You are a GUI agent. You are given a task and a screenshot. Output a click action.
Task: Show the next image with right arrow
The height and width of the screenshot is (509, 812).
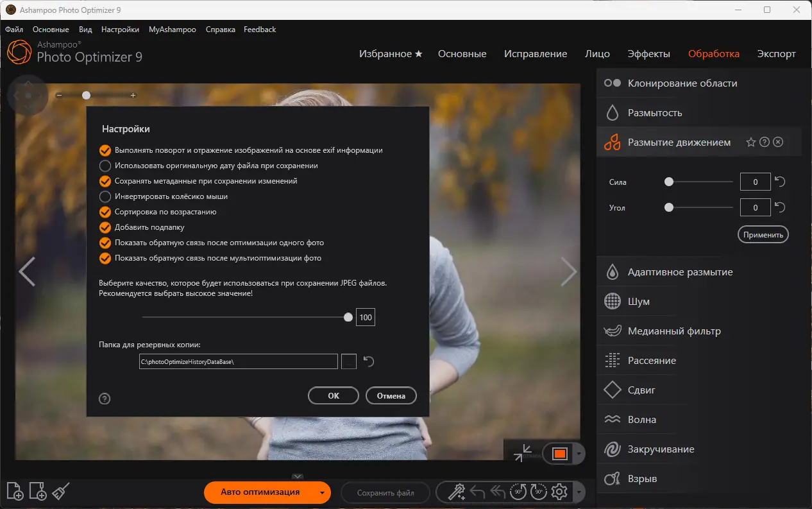point(569,272)
